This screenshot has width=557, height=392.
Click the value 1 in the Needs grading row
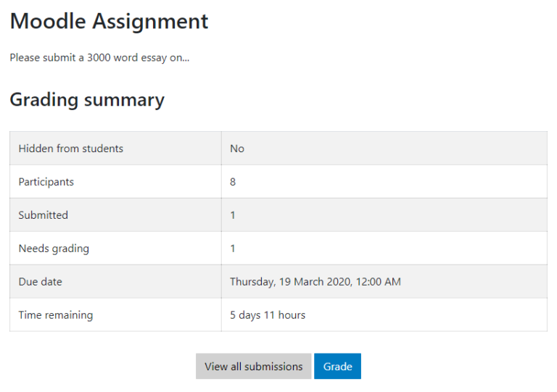tap(233, 249)
